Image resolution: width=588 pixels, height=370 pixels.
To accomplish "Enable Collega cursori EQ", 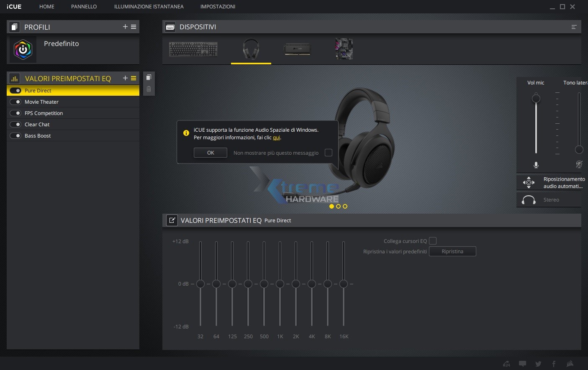I will point(433,241).
